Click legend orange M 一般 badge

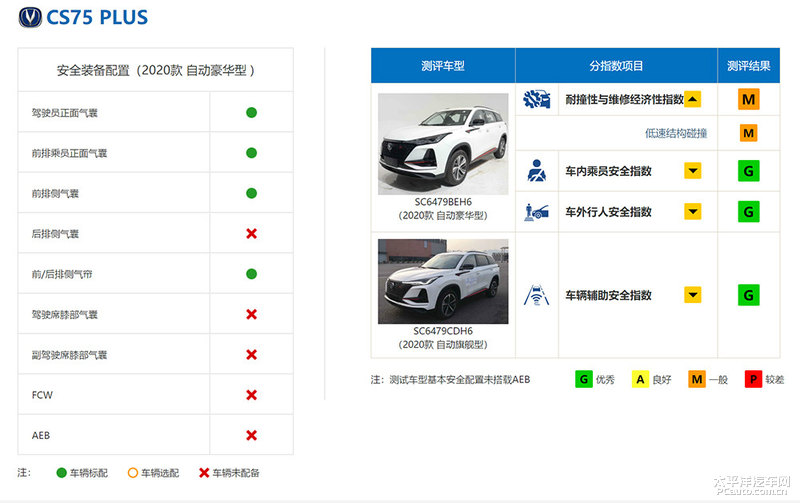(696, 379)
